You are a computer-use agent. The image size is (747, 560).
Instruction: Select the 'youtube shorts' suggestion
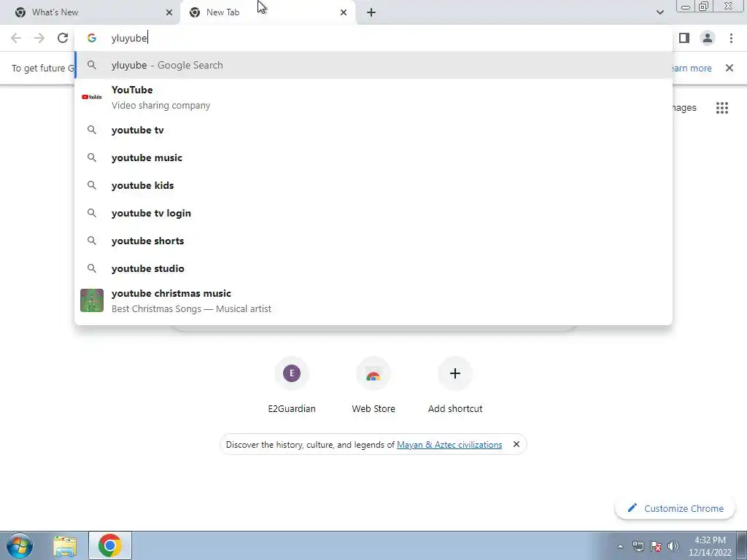coord(373,241)
